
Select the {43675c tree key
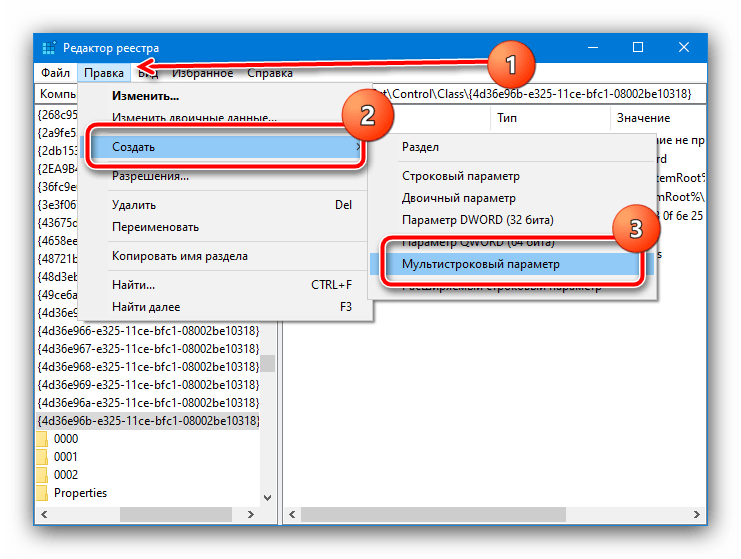[x=57, y=223]
